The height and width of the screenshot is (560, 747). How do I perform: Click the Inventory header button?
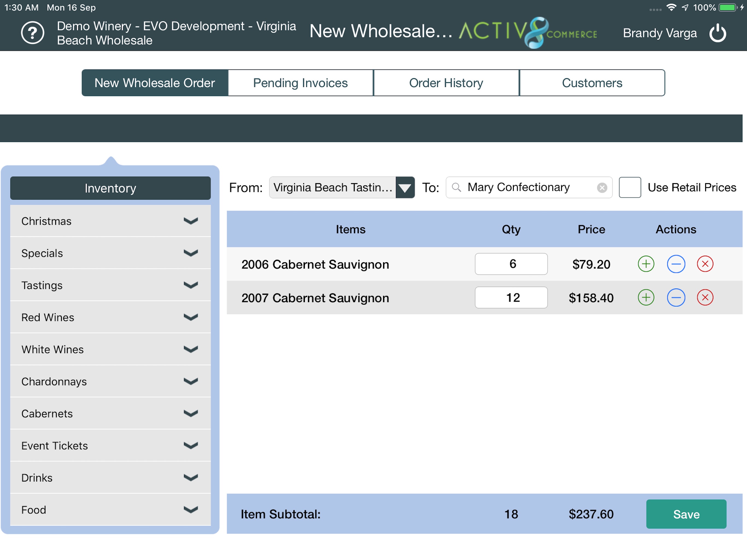(x=110, y=188)
